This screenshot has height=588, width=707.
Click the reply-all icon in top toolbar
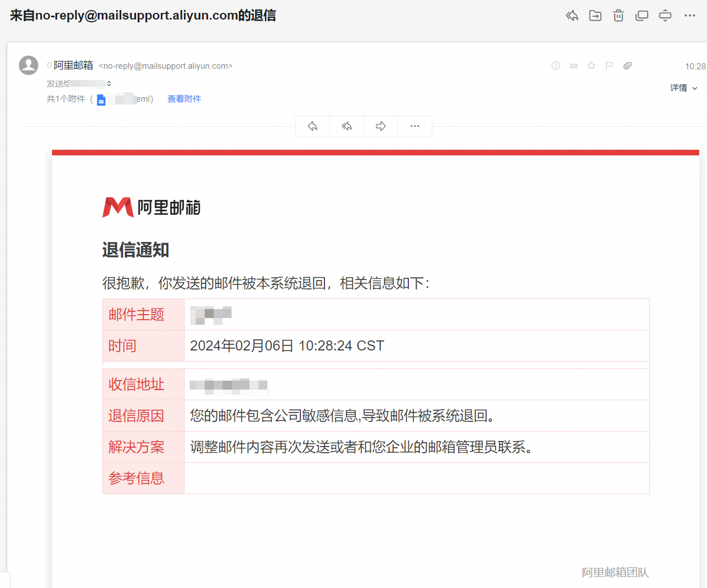coord(572,16)
